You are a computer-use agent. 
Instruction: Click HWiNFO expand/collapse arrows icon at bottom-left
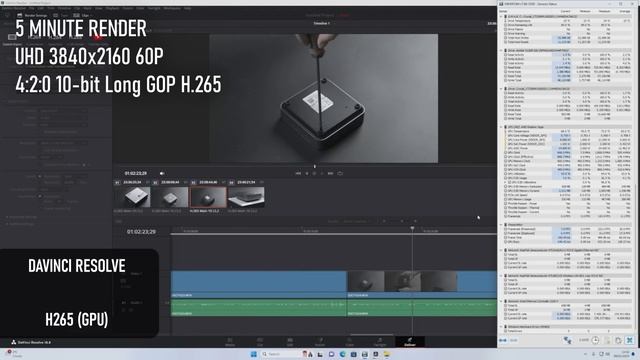(x=503, y=340)
